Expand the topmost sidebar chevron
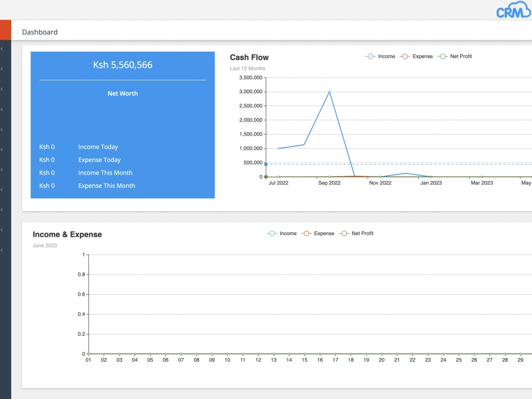 tap(2, 49)
